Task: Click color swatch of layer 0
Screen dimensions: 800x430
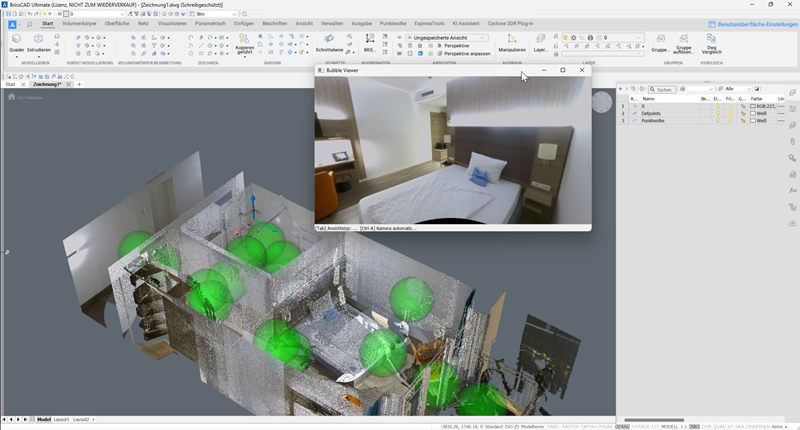Action: 753,106
